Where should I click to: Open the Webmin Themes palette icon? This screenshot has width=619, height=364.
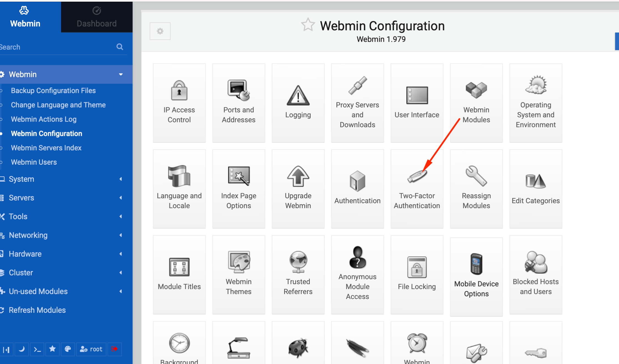[239, 262]
